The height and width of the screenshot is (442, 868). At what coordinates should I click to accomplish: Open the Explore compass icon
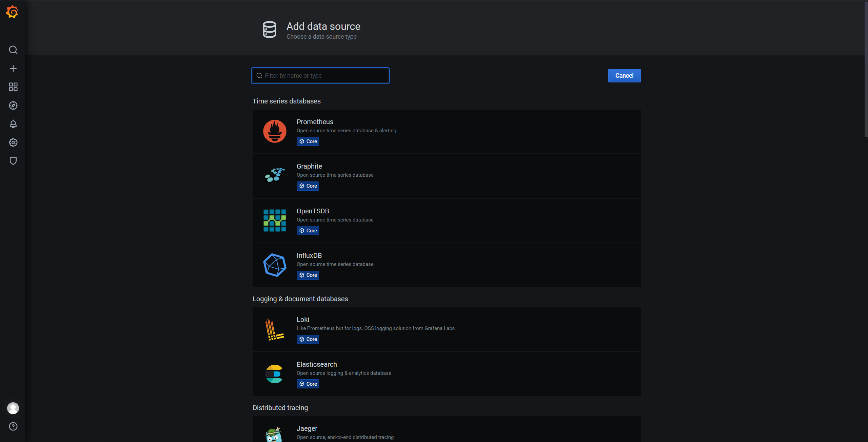pyautogui.click(x=13, y=105)
